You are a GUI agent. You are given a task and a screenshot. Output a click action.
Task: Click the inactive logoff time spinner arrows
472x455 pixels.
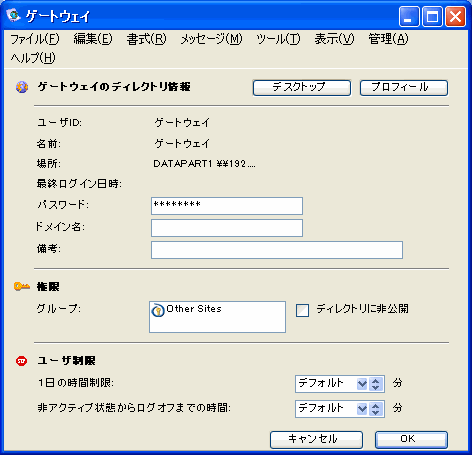point(376,409)
